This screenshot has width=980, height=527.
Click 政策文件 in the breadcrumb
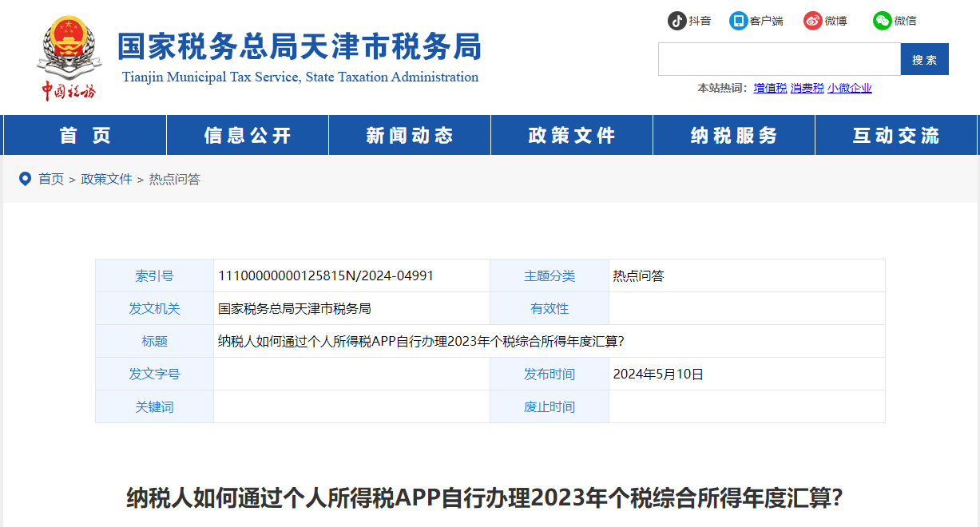107,179
